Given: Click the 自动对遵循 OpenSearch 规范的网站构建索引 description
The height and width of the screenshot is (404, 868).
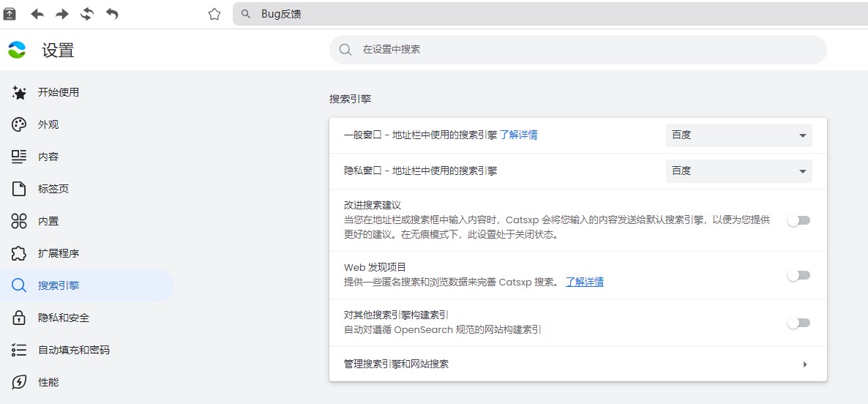Looking at the screenshot, I should tap(442, 330).
